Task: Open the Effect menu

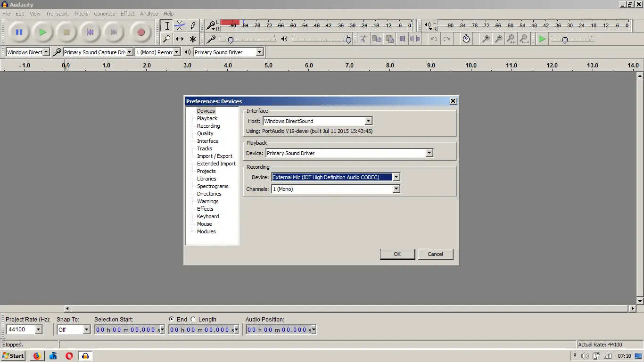Action: [127, 14]
